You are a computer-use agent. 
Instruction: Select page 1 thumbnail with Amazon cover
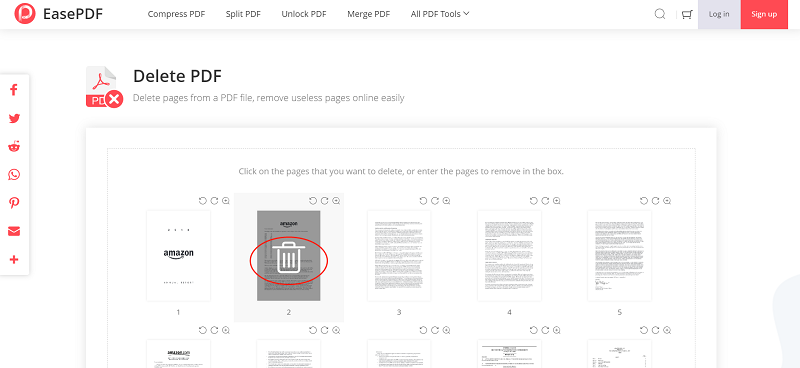click(179, 256)
